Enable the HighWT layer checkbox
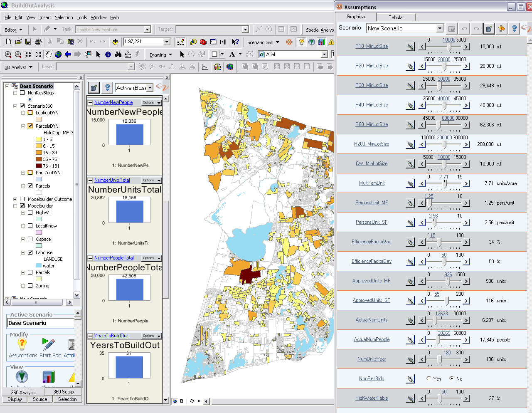 [x=30, y=213]
